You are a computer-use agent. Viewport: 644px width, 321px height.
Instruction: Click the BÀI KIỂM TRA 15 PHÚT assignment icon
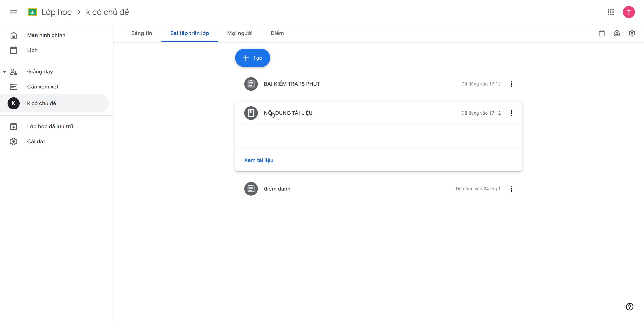click(x=251, y=84)
